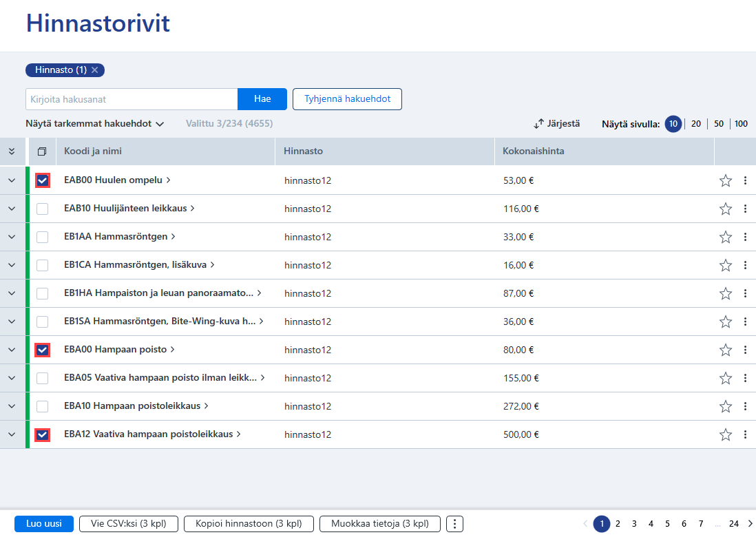Viewport: 756px width, 537px height.
Task: Click Tyhjennä hakuehdot to clear filters
Action: [x=347, y=99]
